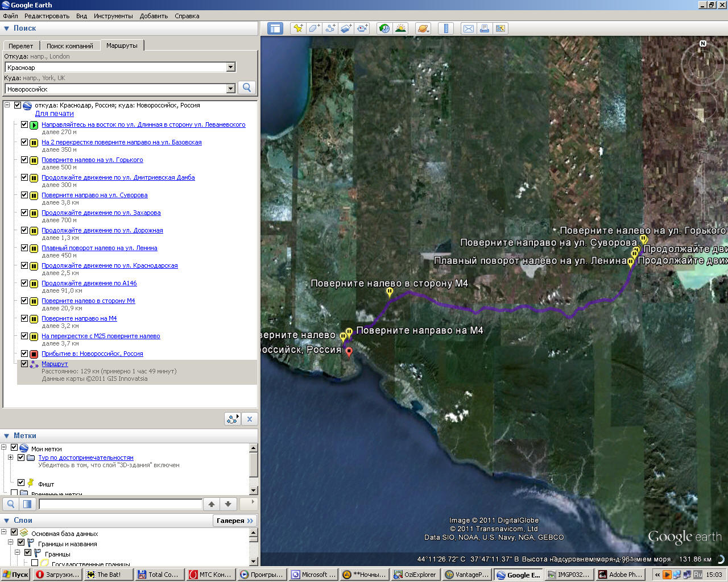Open the Добавить menu
Screen dimensions: 728x582
coord(154,16)
